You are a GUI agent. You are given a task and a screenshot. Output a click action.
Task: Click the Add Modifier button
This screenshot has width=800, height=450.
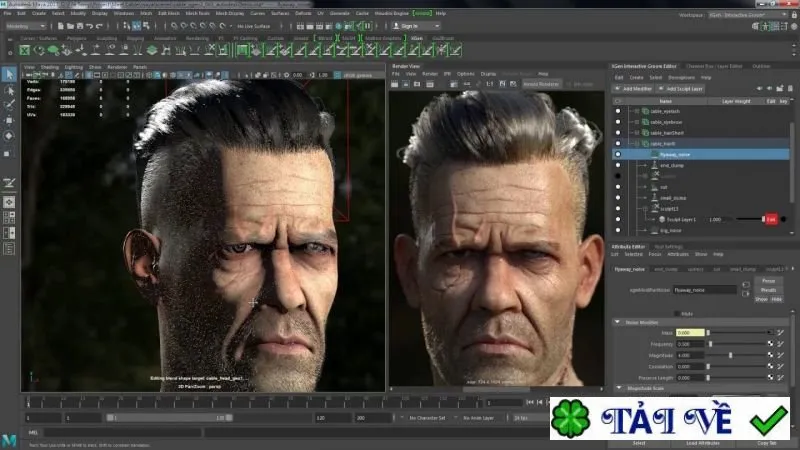pos(633,89)
